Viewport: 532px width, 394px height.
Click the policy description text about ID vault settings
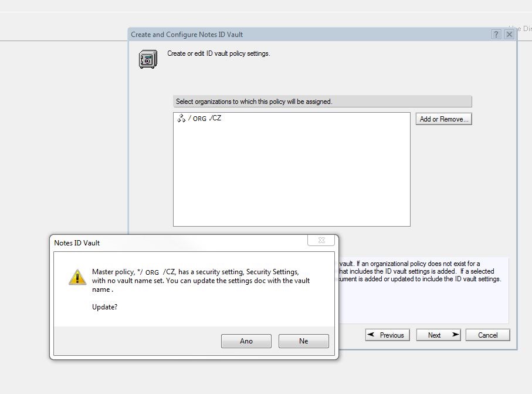pos(420,271)
